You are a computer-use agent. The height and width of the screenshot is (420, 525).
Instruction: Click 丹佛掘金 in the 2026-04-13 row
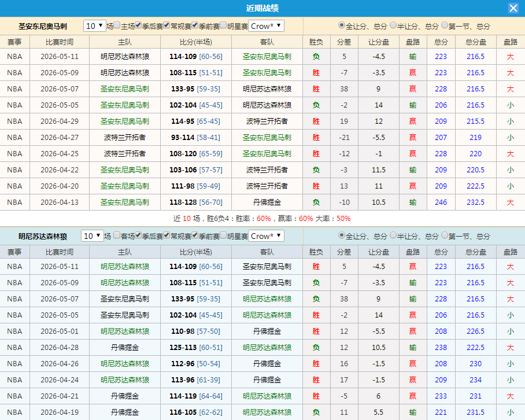click(x=267, y=202)
